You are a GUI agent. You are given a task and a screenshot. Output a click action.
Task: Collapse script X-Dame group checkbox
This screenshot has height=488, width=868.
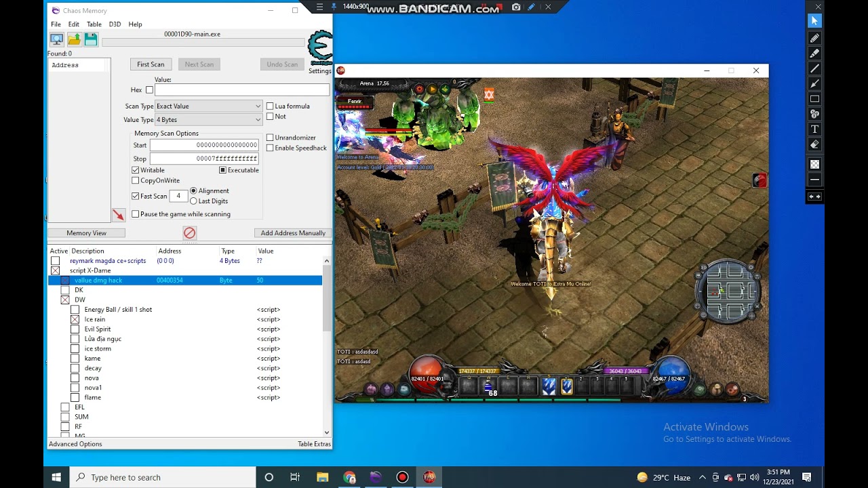pyautogui.click(x=56, y=270)
